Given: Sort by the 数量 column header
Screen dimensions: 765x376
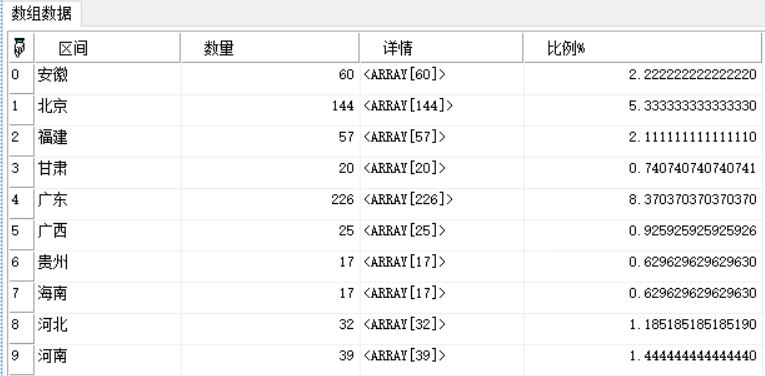Looking at the screenshot, I should [270, 48].
